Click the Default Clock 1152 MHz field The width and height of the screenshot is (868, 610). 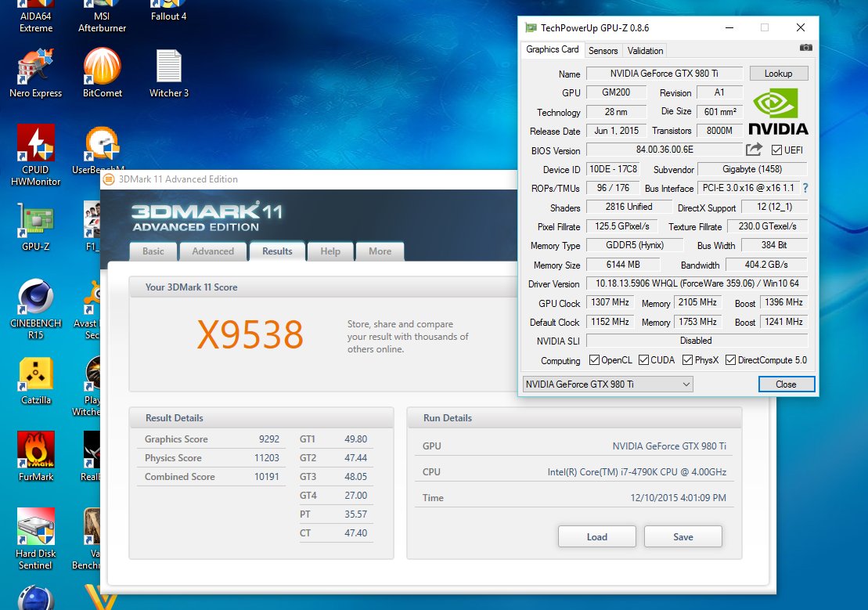pyautogui.click(x=610, y=322)
